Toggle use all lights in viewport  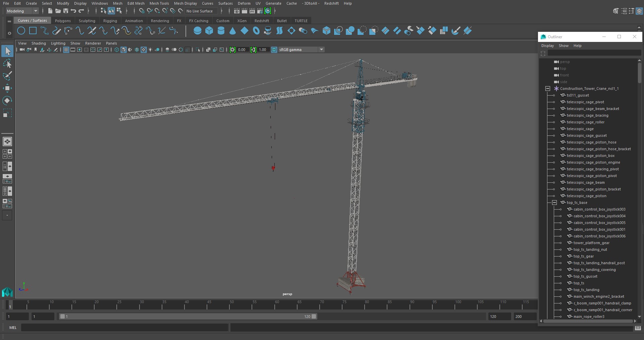pyautogui.click(x=150, y=50)
